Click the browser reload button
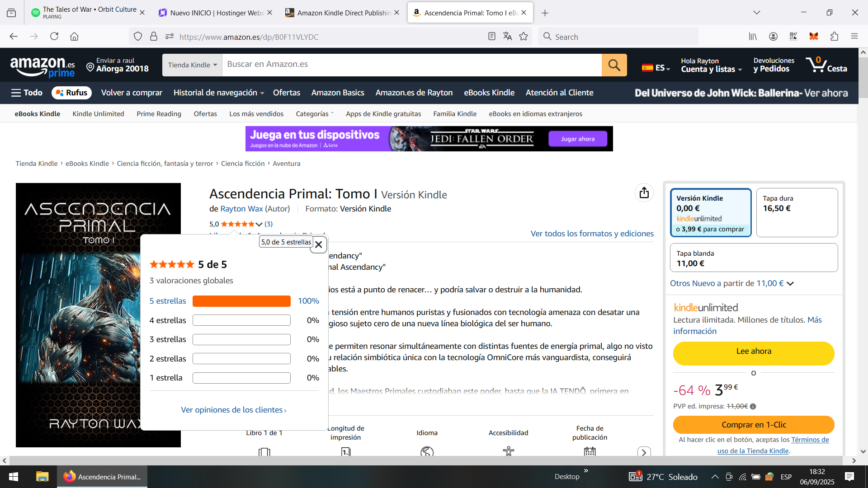 [x=54, y=37]
